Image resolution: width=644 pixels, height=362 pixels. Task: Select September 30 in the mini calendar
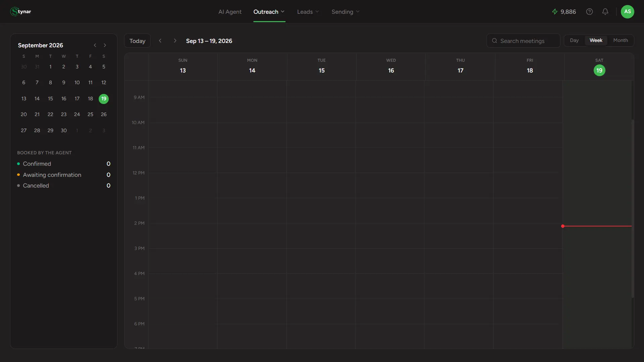tap(64, 131)
